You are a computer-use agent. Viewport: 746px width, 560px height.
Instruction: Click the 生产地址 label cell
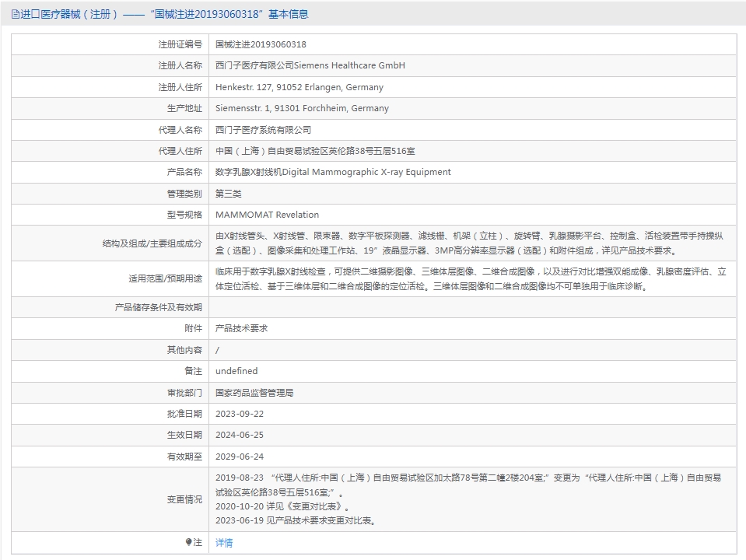110,108
